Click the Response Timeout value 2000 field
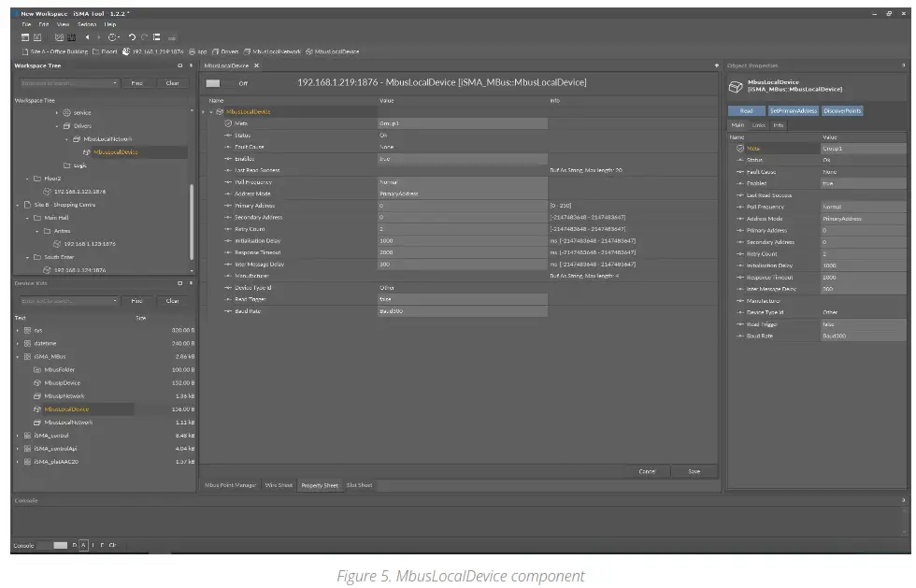The height and width of the screenshot is (588, 916). (462, 252)
